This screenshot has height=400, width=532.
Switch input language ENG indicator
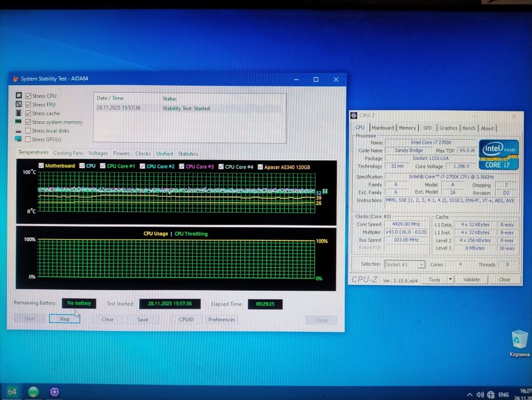[503, 395]
